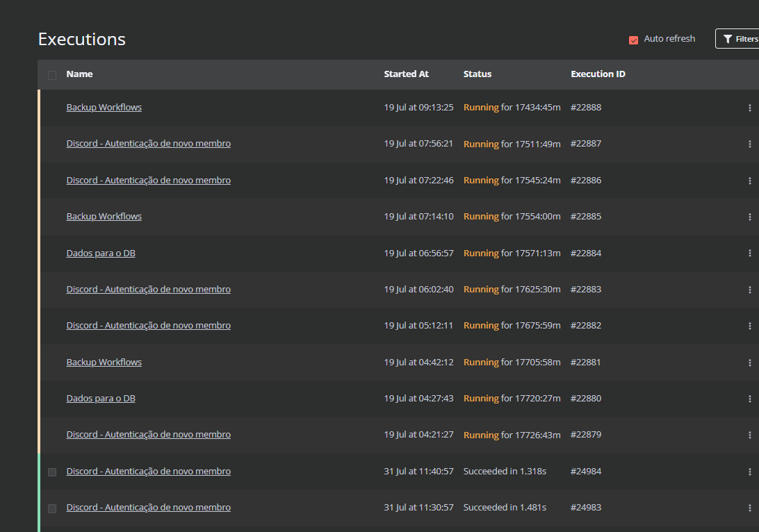Screen dimensions: 759x532
Task: Open Discord workflow started 31 Jul 11:30:57
Action: tap(149, 507)
